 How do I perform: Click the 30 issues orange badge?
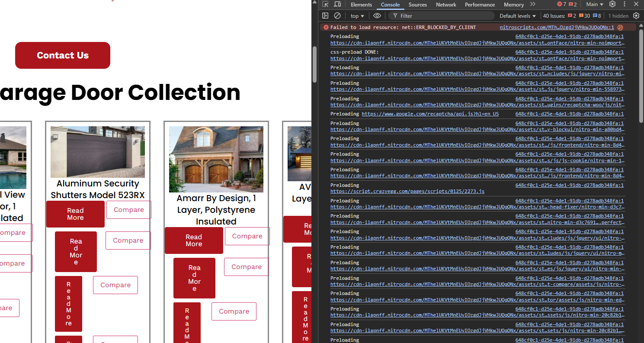click(x=584, y=16)
